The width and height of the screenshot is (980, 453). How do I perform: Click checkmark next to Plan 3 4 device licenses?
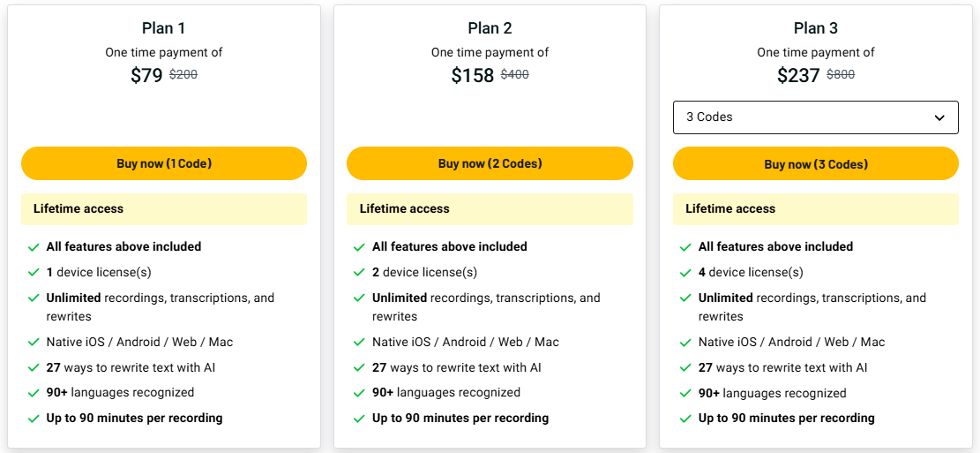pos(685,273)
